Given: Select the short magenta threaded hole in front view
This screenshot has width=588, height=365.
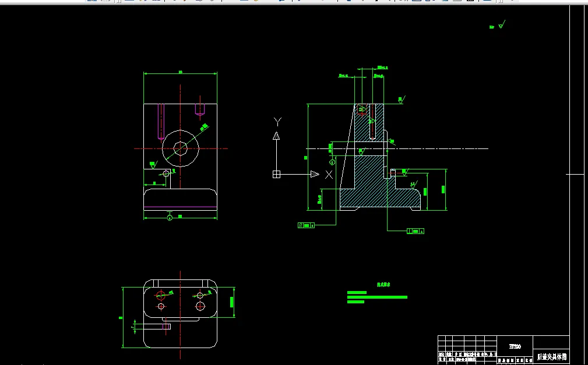Looking at the screenshot, I should point(200,109).
